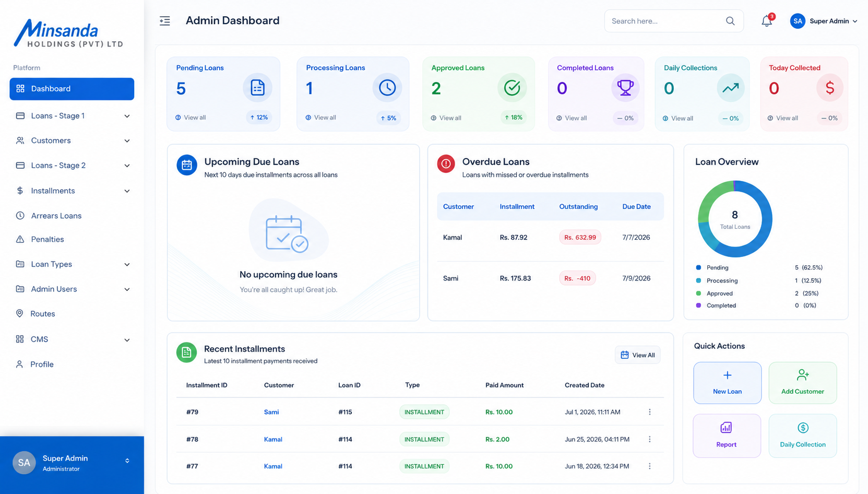Click the Completed Loans trophy icon
Image resolution: width=868 pixels, height=494 pixels.
point(625,88)
